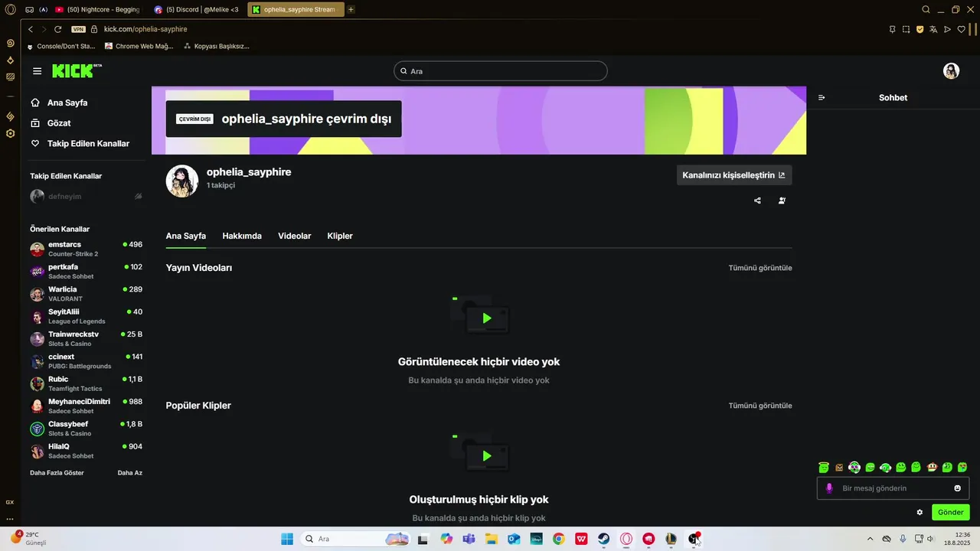
Task: Open the Chrome Web Mağ... bookmark
Action: (139, 46)
